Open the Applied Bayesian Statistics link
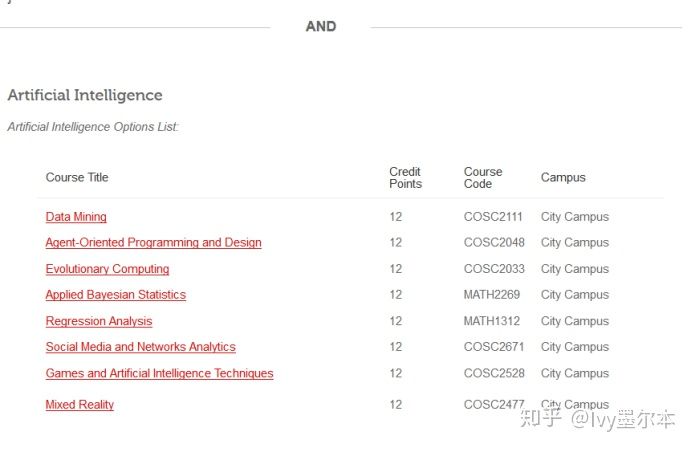This screenshot has height=449, width=692. click(x=116, y=294)
